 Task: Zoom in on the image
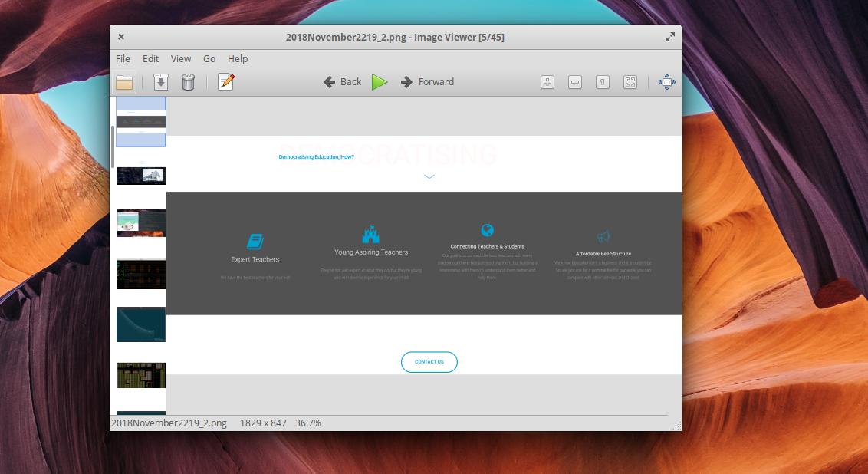(547, 81)
